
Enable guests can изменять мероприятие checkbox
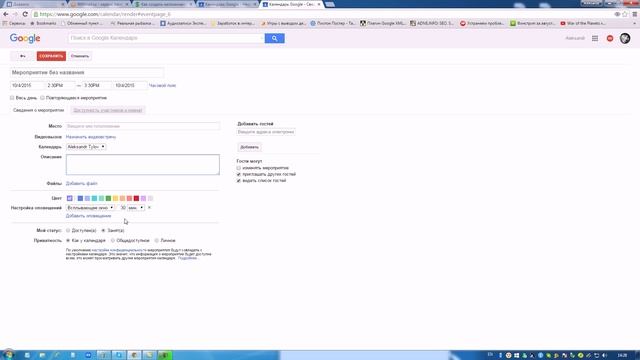(239, 168)
